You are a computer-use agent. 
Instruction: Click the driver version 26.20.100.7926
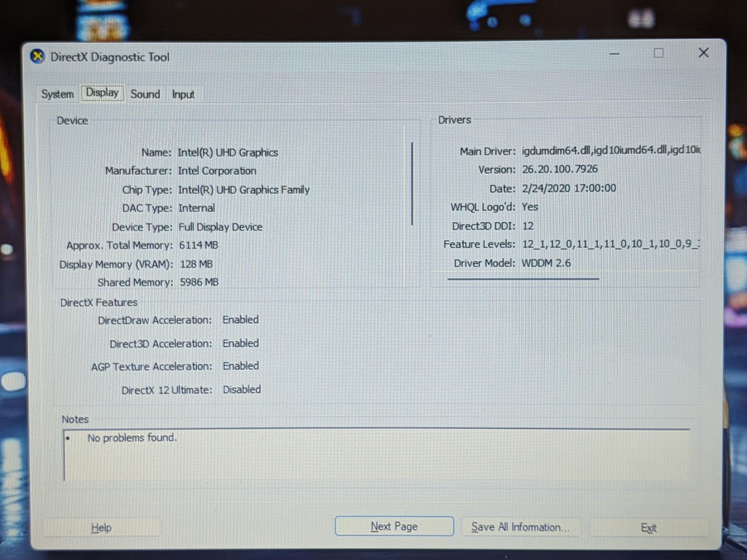tap(560, 169)
